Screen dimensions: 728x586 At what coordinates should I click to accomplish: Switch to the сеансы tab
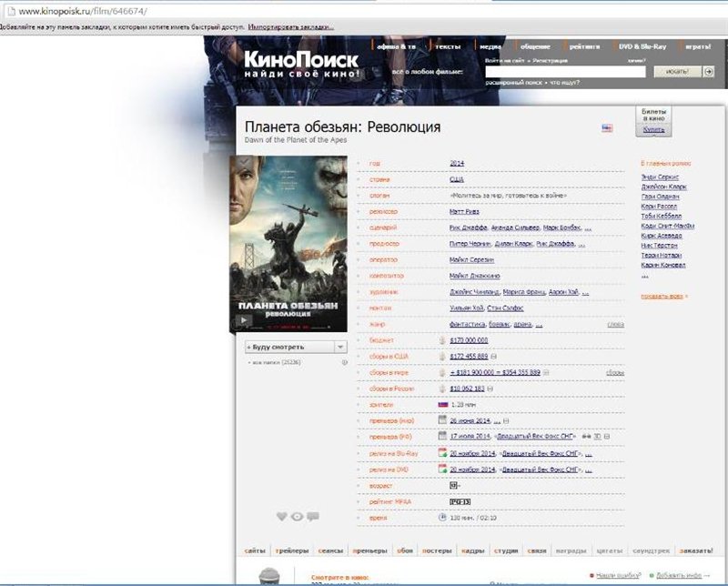(330, 551)
